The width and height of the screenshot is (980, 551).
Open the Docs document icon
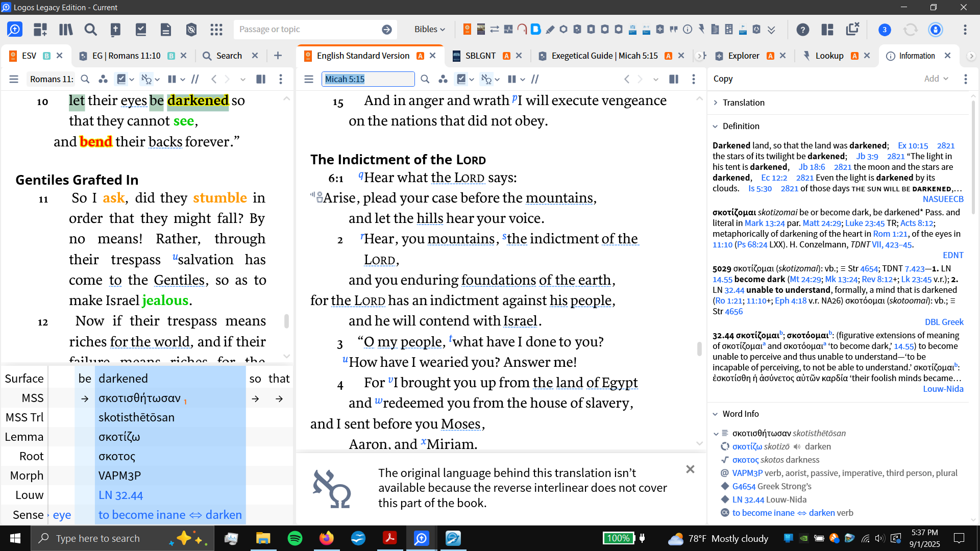(x=166, y=30)
